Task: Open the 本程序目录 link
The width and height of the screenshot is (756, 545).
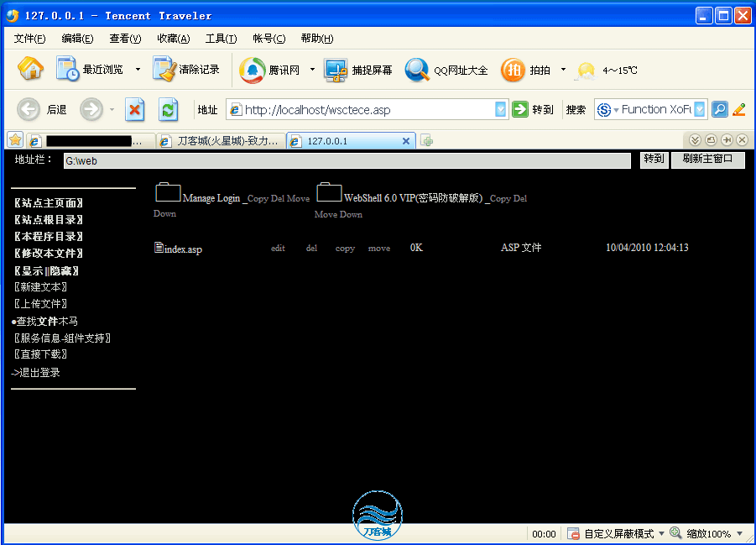Action: pos(49,237)
